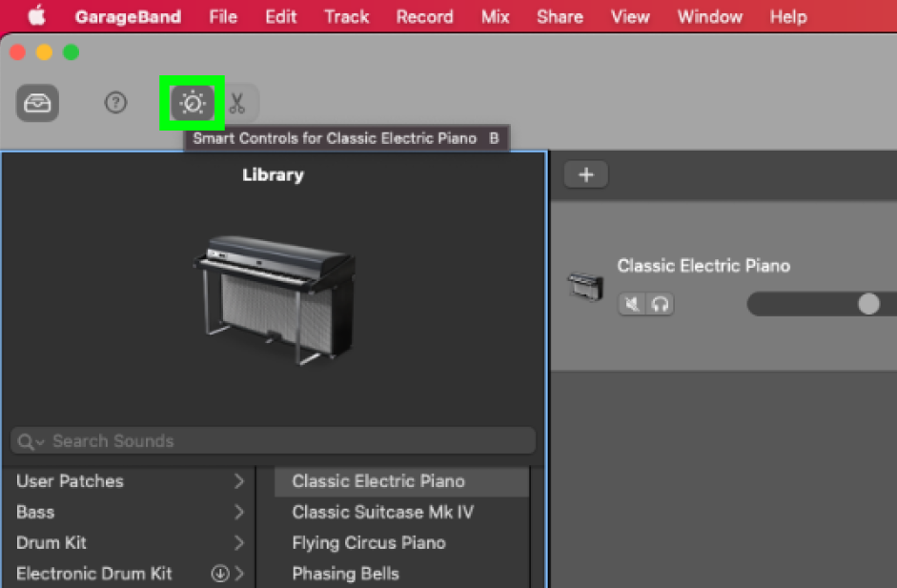This screenshot has height=588, width=897.
Task: Select User Patches category
Action: coord(70,481)
